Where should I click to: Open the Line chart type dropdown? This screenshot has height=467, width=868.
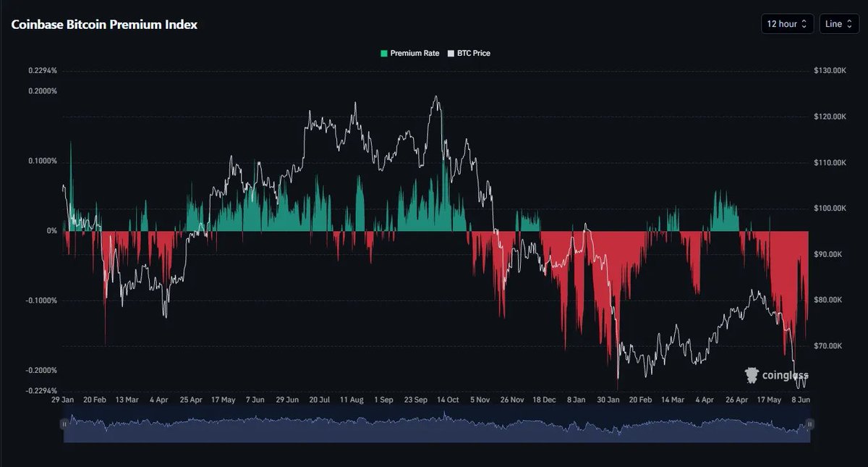pos(839,24)
